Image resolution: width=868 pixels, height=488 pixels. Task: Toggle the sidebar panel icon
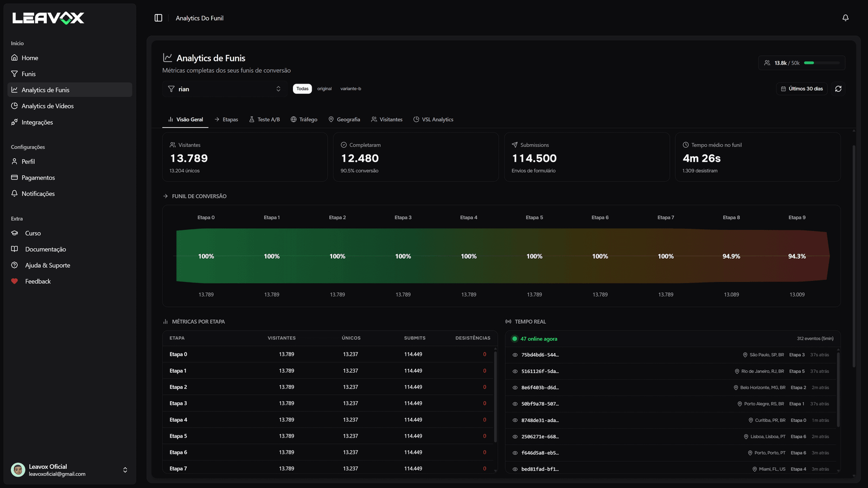point(158,18)
